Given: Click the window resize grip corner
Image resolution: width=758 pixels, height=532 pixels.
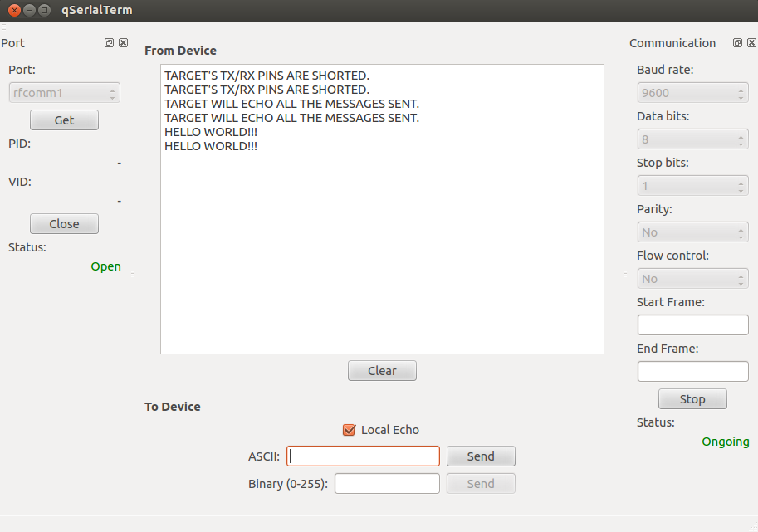Looking at the screenshot, I should coord(753,527).
